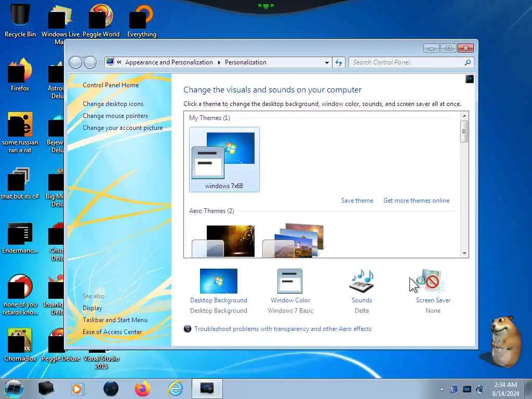Click the green indicator on the top bar
The image size is (532, 399).
coord(265,6)
